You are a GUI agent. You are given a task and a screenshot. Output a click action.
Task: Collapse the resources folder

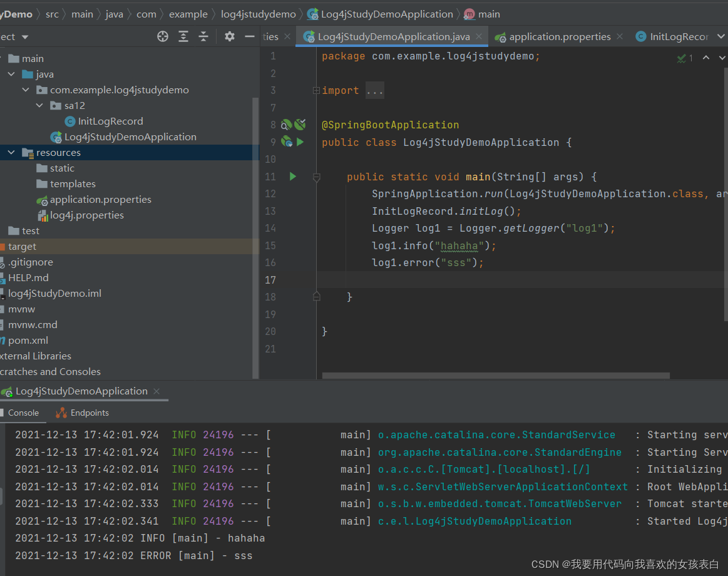pyautogui.click(x=12, y=152)
